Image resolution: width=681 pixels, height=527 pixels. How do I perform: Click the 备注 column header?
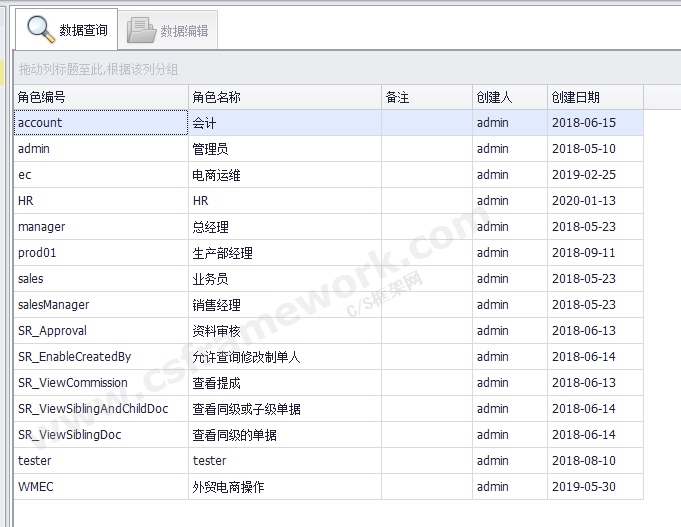click(427, 97)
